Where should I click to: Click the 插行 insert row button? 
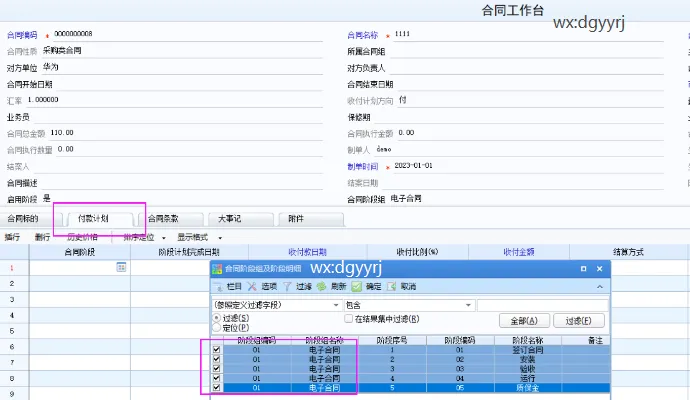click(12, 237)
